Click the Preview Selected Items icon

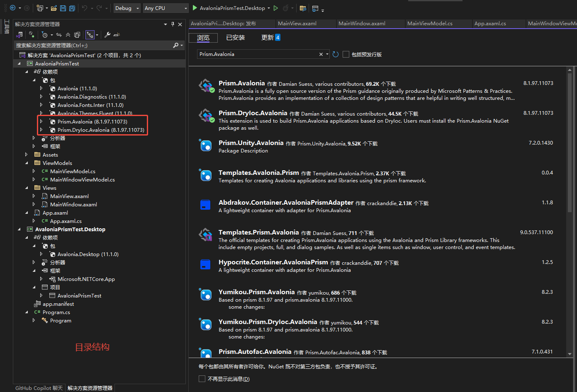tap(117, 35)
